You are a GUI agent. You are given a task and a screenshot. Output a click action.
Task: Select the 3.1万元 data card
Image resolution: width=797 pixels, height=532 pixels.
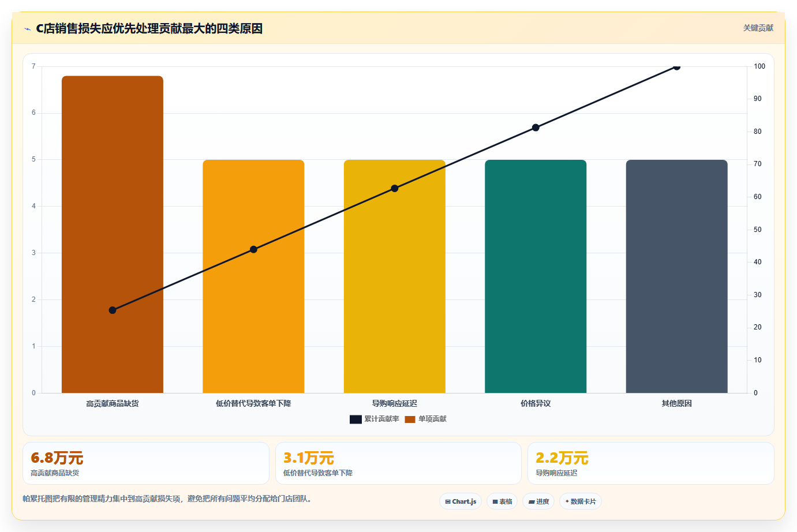pyautogui.click(x=398, y=463)
